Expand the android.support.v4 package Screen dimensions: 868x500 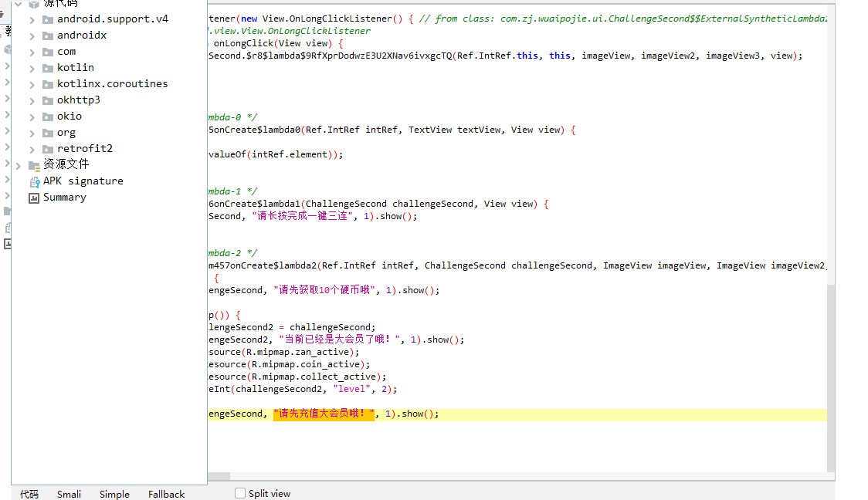(32, 19)
